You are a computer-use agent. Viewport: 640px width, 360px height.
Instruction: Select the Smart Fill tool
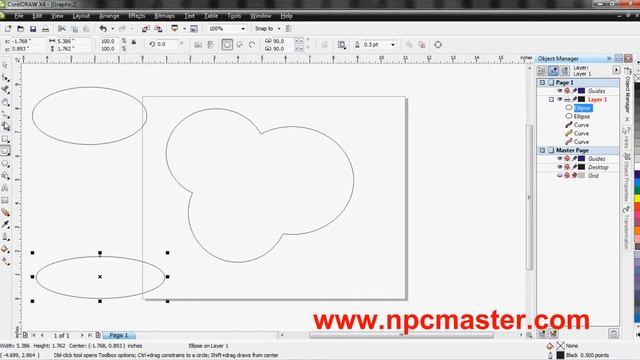point(5,127)
